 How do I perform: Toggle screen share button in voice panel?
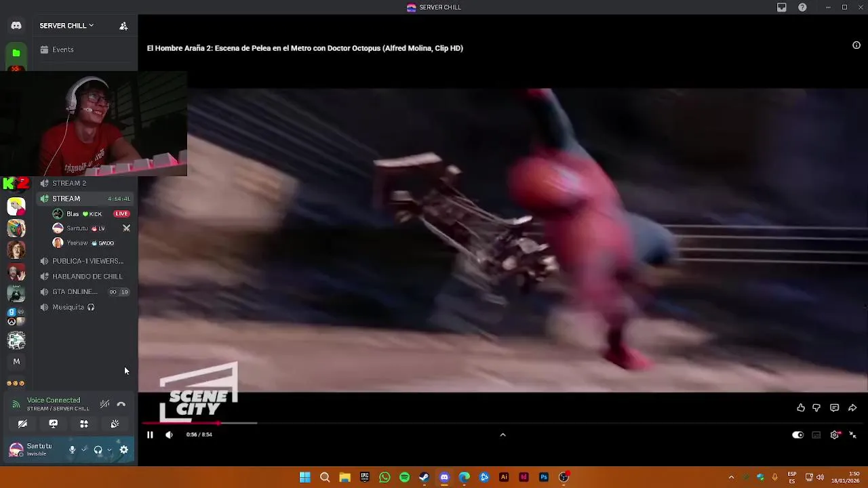(x=53, y=424)
